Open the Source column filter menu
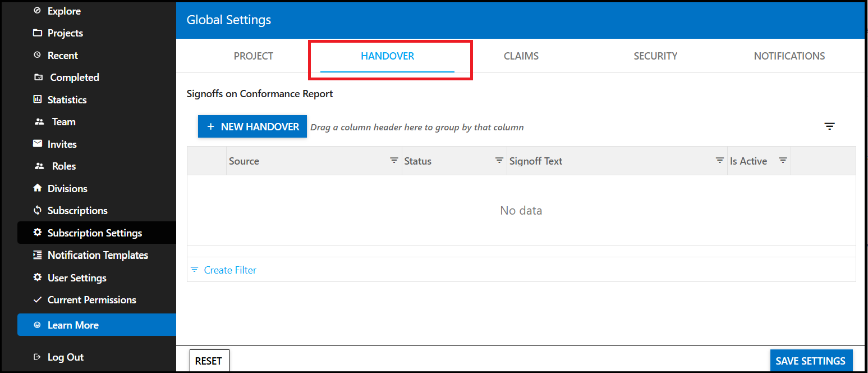Image resolution: width=868 pixels, height=373 pixels. pyautogui.click(x=394, y=161)
